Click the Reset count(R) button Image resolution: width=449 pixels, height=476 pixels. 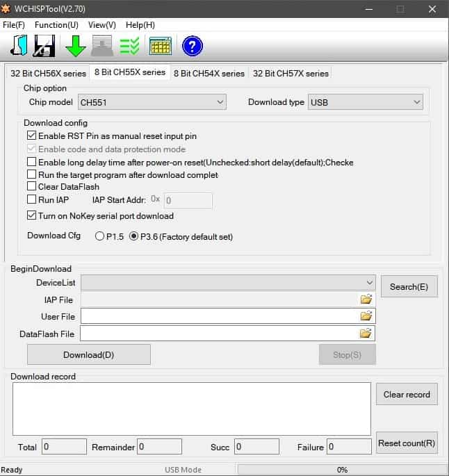[x=407, y=443]
